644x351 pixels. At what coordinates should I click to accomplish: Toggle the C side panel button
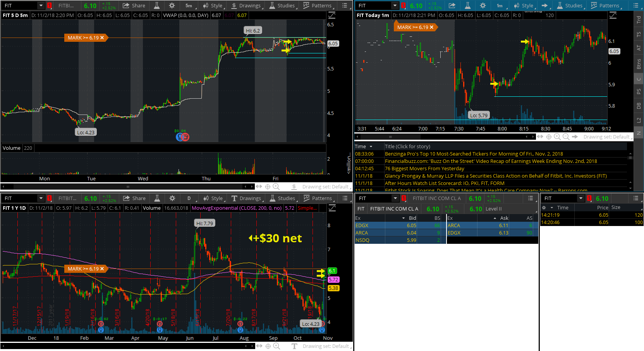click(639, 79)
